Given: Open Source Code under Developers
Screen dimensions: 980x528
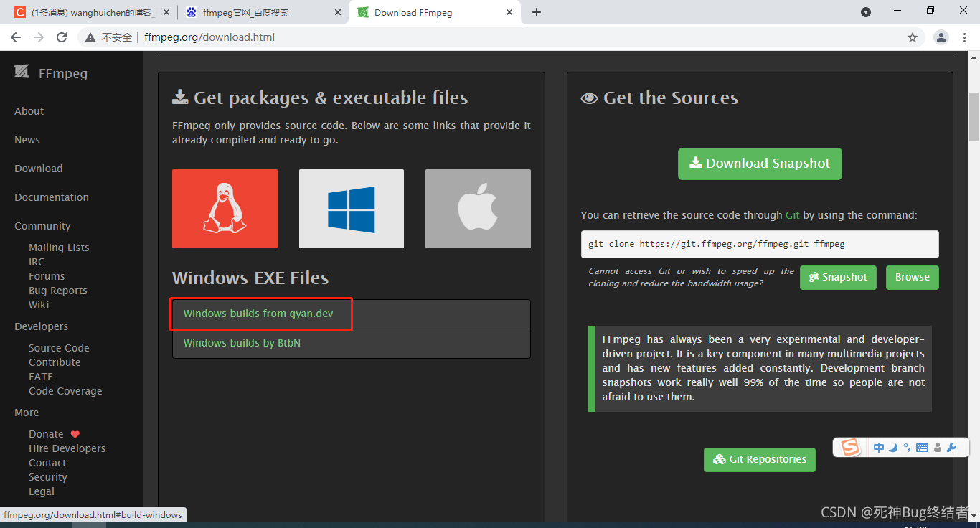Looking at the screenshot, I should point(59,348).
